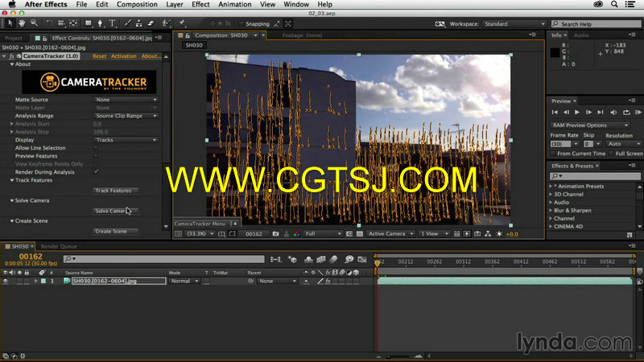The image size is (644, 362).
Task: Enable motion blur for timeline layers
Action: [333, 259]
